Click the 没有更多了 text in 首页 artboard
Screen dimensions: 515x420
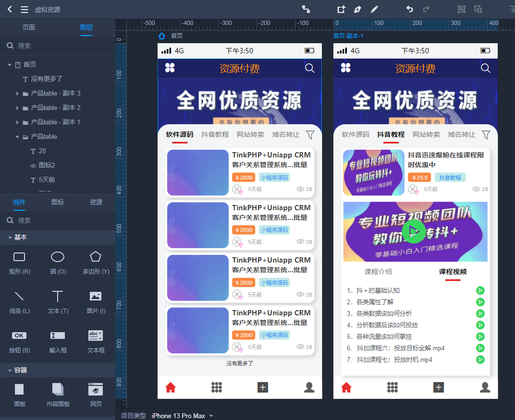[239, 363]
